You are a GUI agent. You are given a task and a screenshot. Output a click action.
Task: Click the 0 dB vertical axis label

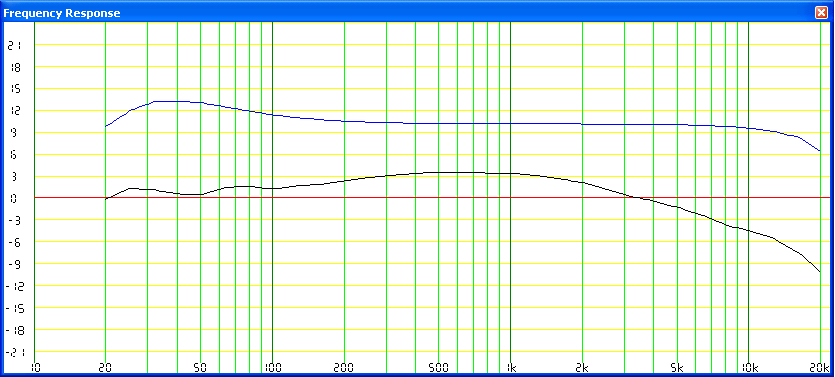(14, 199)
